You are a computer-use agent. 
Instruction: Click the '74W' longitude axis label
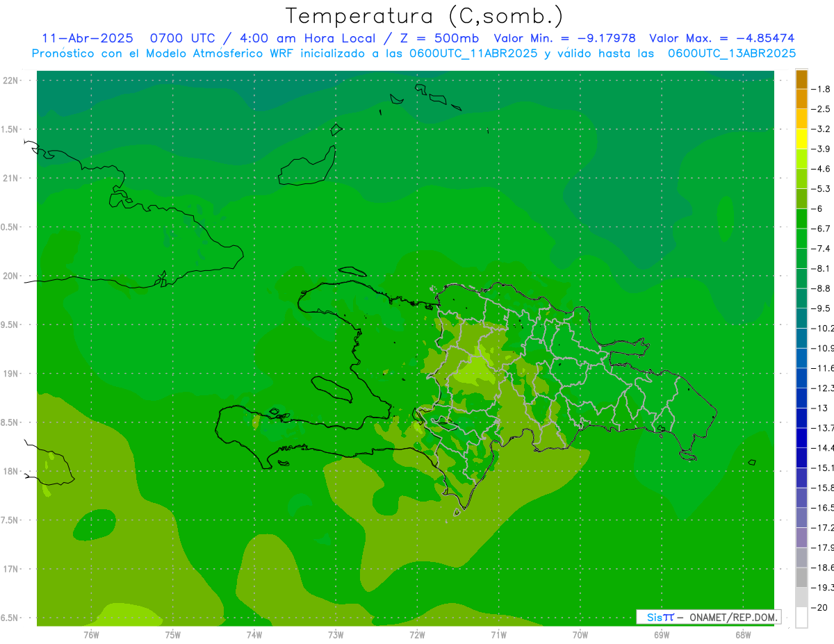click(254, 635)
